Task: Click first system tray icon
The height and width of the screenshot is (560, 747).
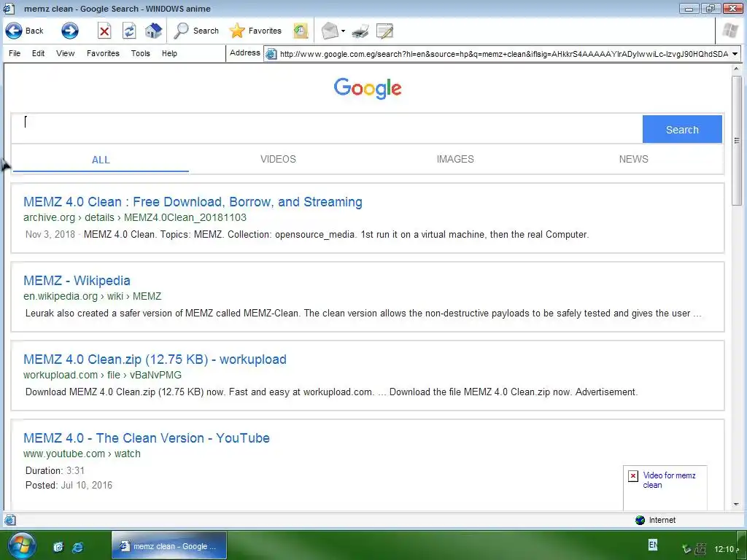Action: pos(686,549)
